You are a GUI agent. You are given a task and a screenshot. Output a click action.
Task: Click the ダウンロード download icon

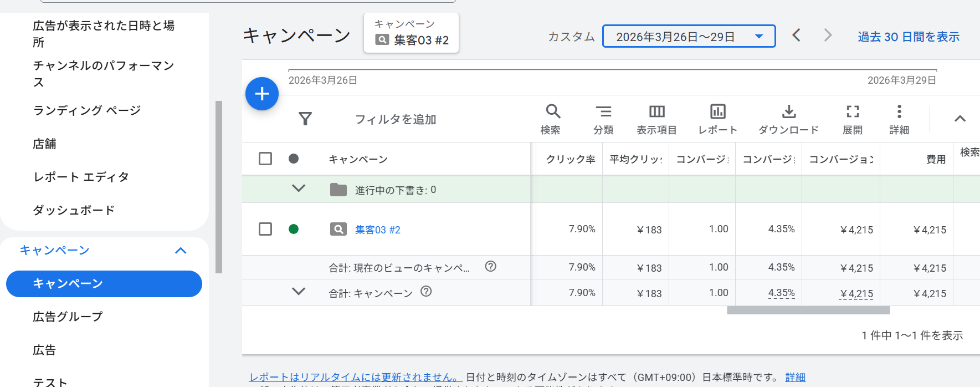[789, 111]
